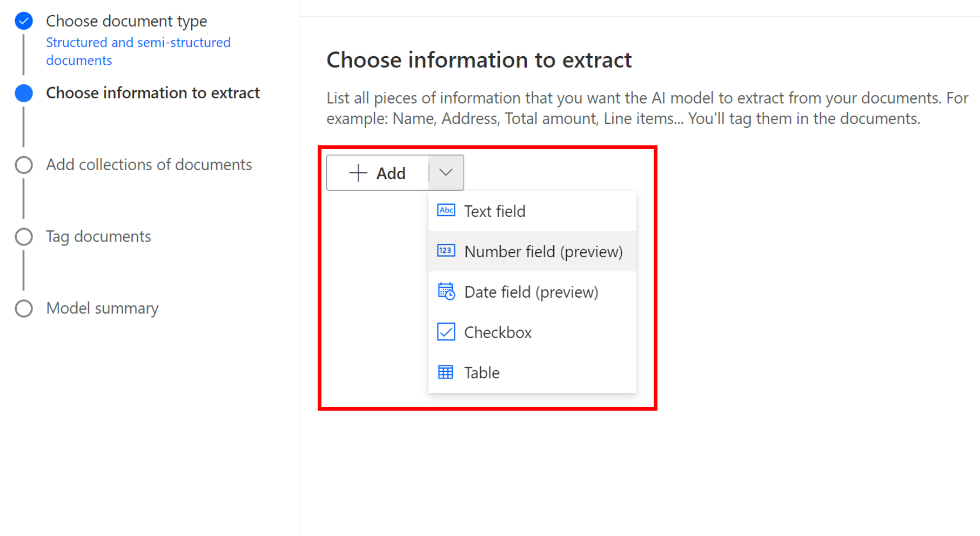
Task: Collapse the Add dropdown chevron
Action: click(446, 173)
